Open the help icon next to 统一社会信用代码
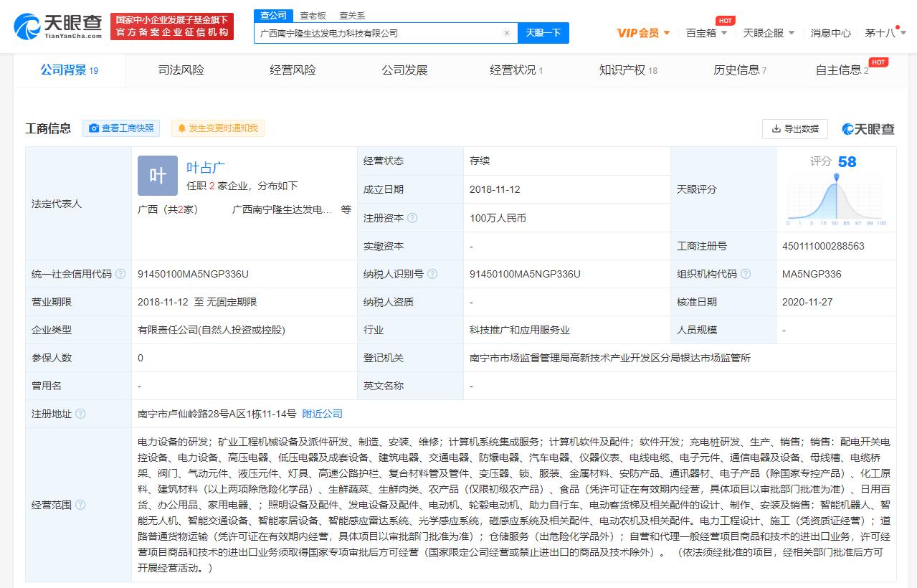This screenshot has width=917, height=588. pyautogui.click(x=120, y=274)
